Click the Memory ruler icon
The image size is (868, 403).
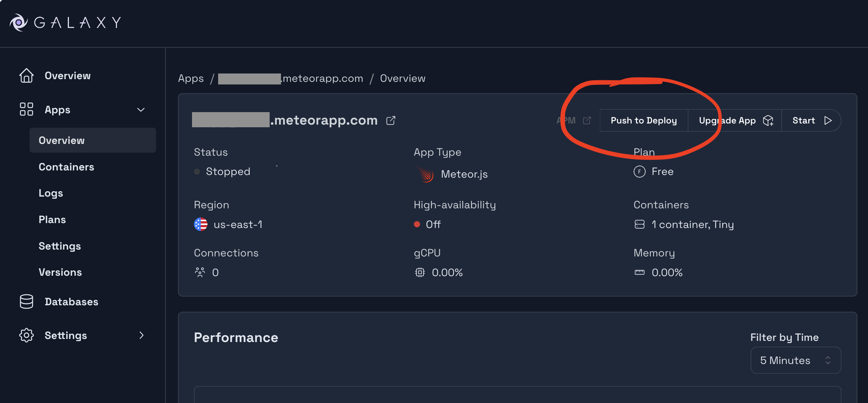coord(640,272)
